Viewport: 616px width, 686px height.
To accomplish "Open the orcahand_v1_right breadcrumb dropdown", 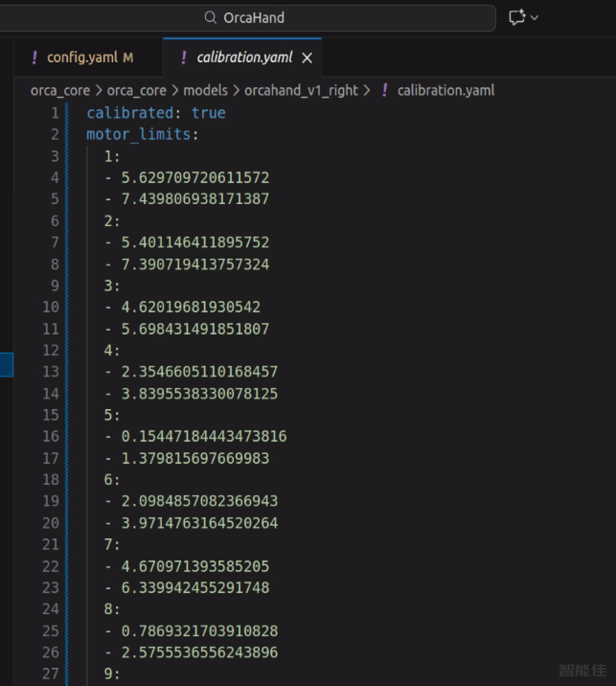I will point(301,90).
